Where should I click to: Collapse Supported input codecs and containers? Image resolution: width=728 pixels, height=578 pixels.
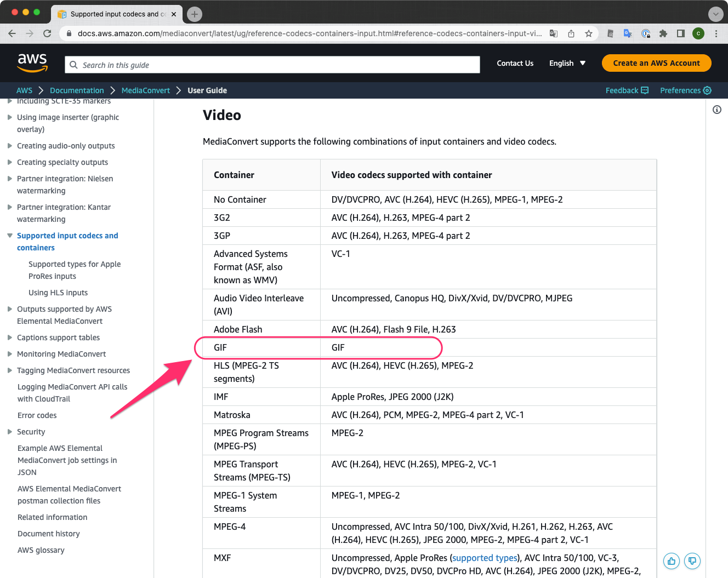(10, 236)
